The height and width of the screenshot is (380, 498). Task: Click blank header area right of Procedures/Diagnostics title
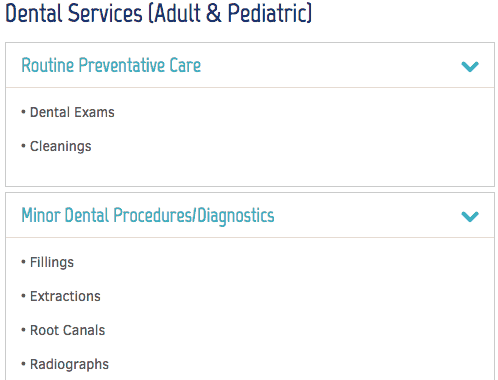[x=367, y=215]
